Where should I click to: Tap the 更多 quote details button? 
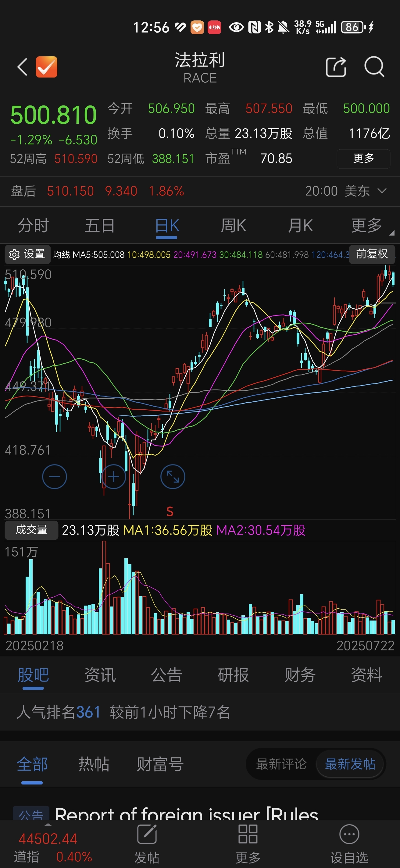pyautogui.click(x=363, y=158)
